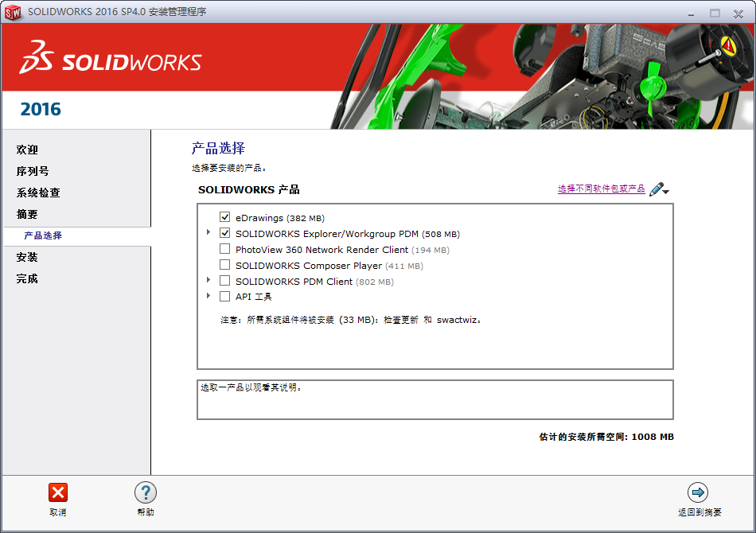Image resolution: width=756 pixels, height=533 pixels.
Task: Go to 欢迎 step in sidebar
Action: point(27,150)
